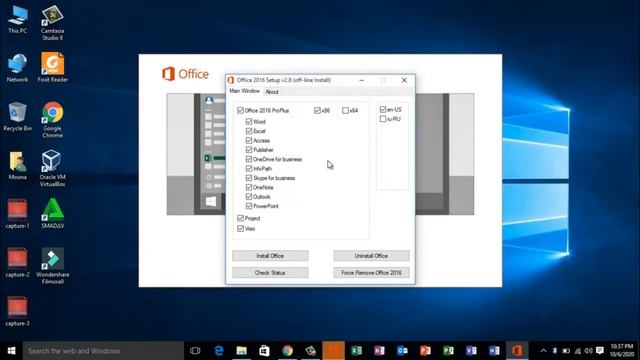Screen dimensions: 640x360
Task: Open capture-2 file on desktop
Action: (18, 262)
